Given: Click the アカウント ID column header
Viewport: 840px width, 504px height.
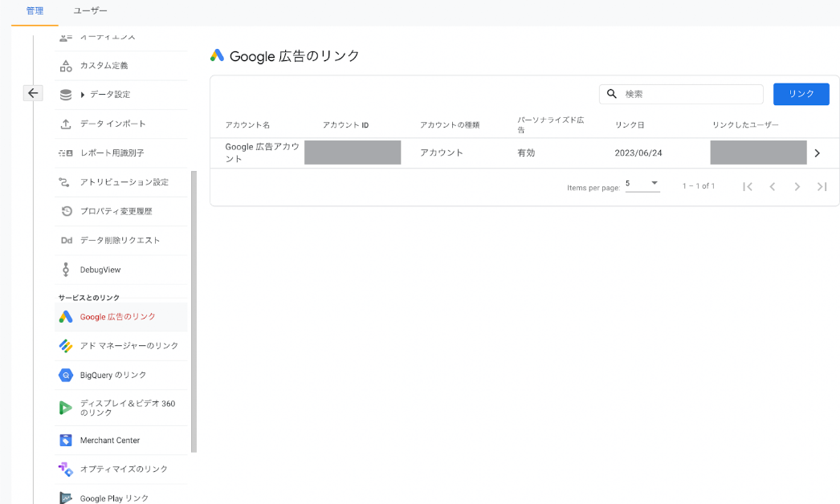Looking at the screenshot, I should (345, 124).
